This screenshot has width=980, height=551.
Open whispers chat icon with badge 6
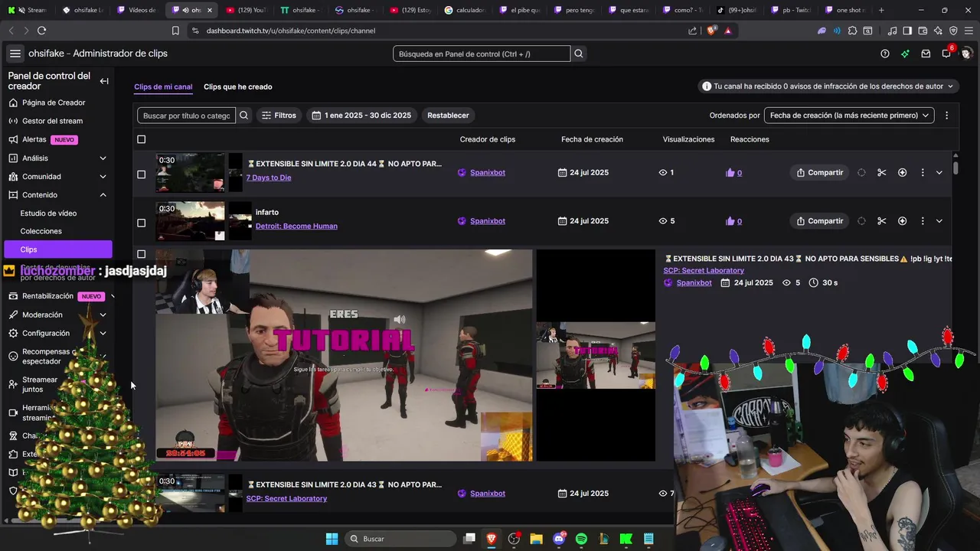(x=946, y=53)
